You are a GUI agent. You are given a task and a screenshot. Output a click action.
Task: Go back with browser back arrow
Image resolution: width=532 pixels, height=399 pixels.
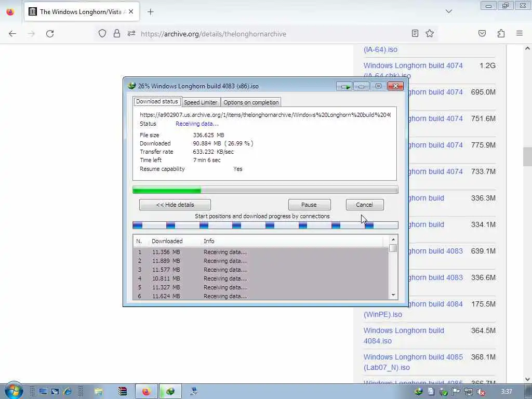coord(12,34)
